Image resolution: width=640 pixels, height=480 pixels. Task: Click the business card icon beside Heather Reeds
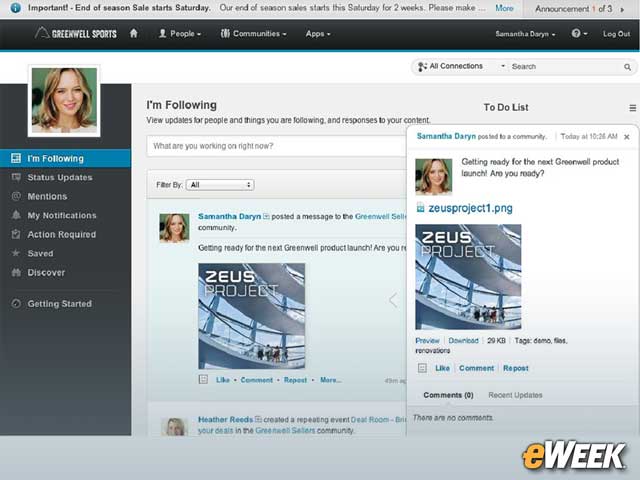[258, 419]
